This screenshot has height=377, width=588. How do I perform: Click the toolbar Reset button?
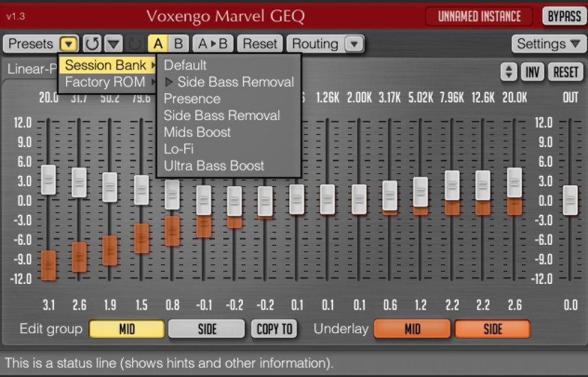point(260,44)
